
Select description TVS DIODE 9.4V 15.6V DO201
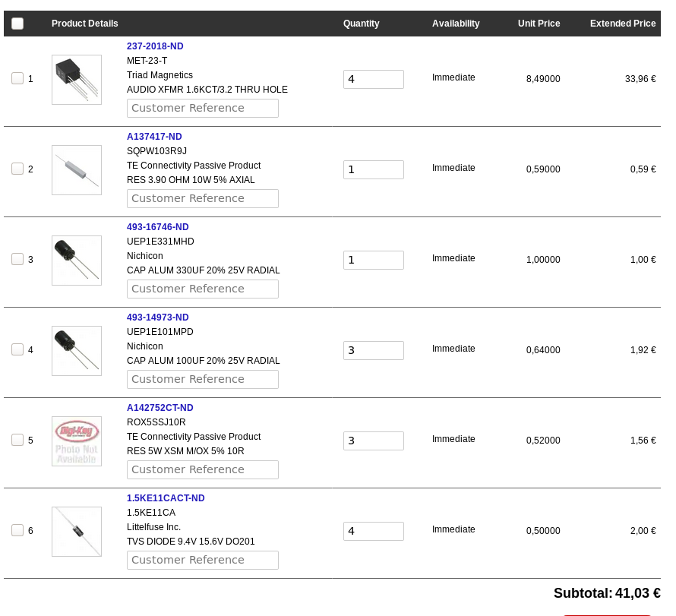[191, 542]
